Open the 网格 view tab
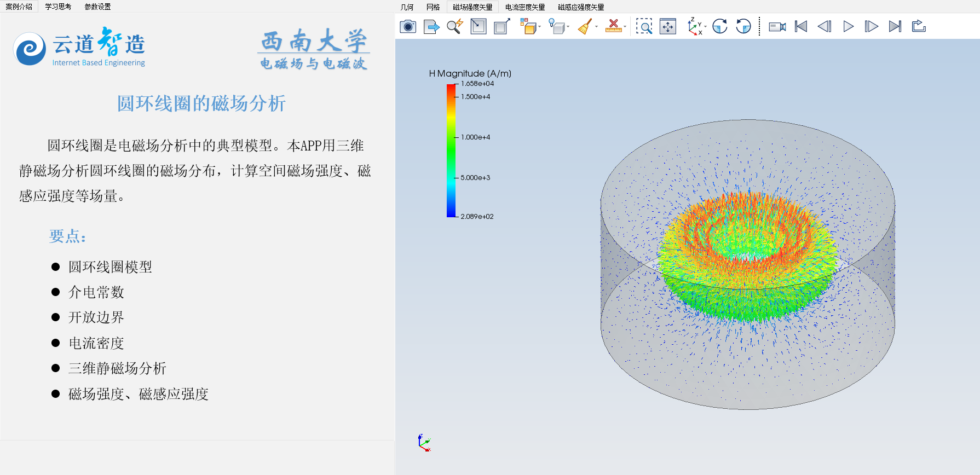The image size is (980, 475). 433,7
